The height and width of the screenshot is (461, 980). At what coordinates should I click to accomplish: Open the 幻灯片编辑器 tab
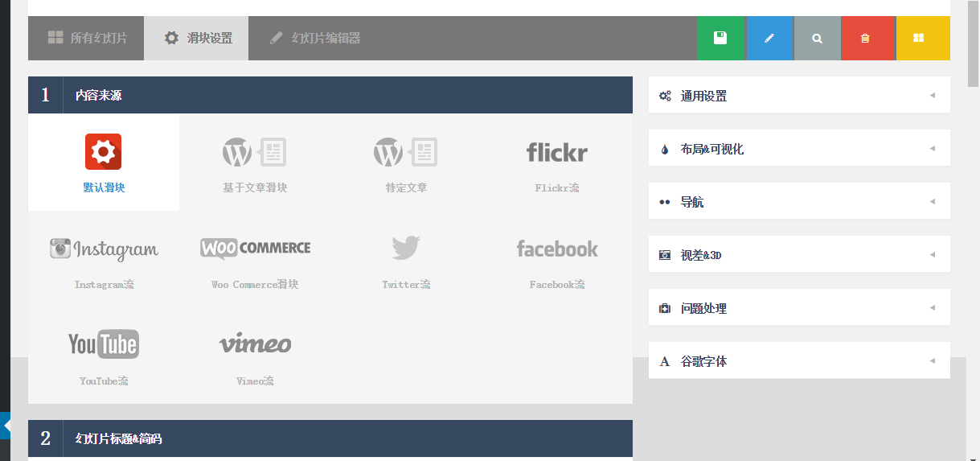[315, 38]
